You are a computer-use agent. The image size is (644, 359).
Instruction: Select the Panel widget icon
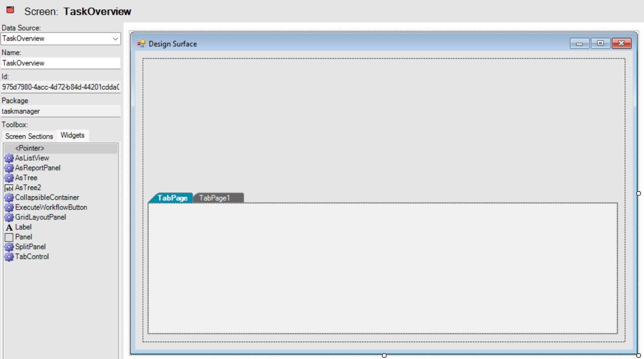point(9,237)
